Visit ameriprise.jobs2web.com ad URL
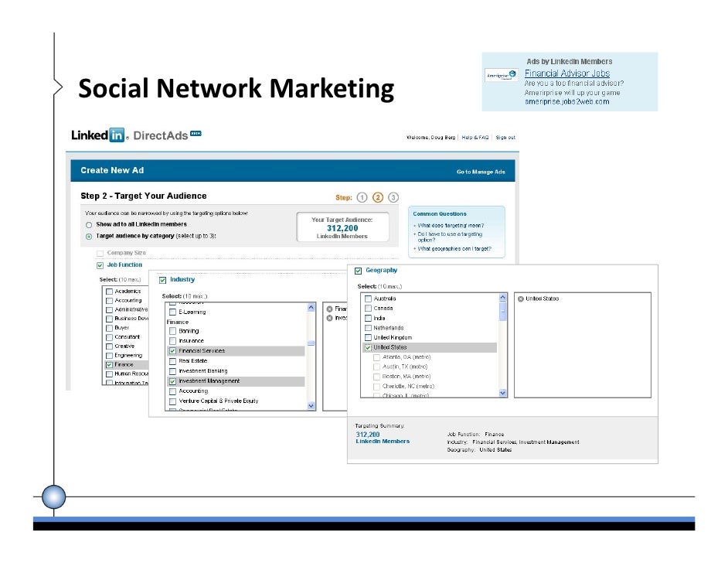This screenshot has height=563, width=728. click(567, 102)
